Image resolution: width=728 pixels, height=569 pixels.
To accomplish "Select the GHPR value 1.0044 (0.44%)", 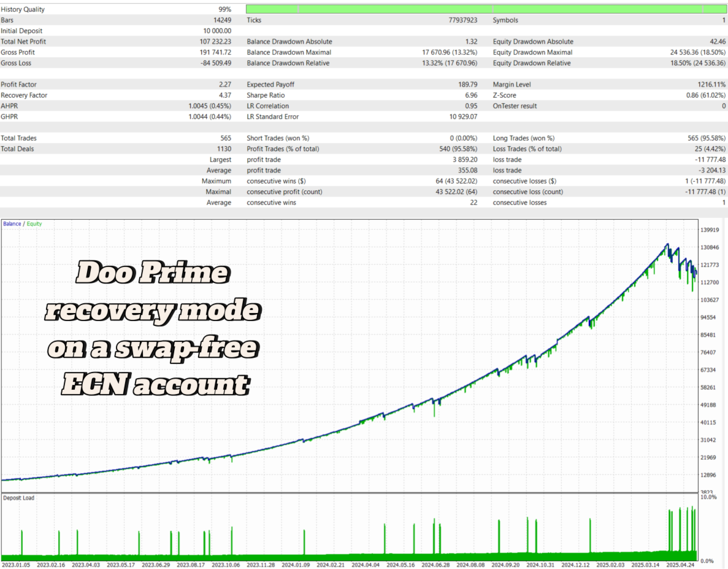I will coord(210,116).
